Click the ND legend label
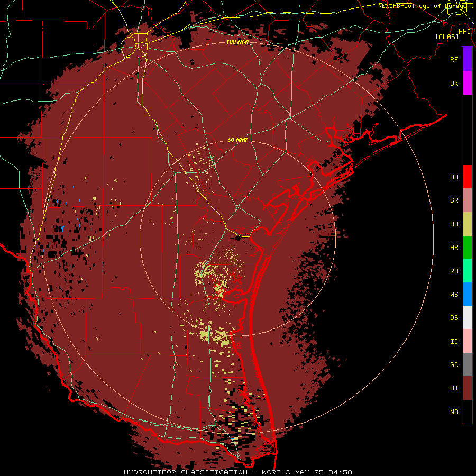The image size is (476, 476). tap(454, 412)
